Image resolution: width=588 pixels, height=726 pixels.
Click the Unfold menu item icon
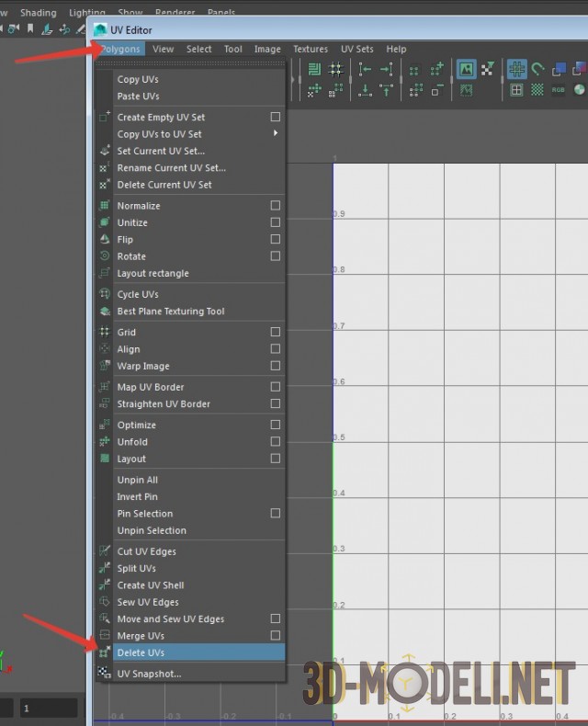point(105,442)
